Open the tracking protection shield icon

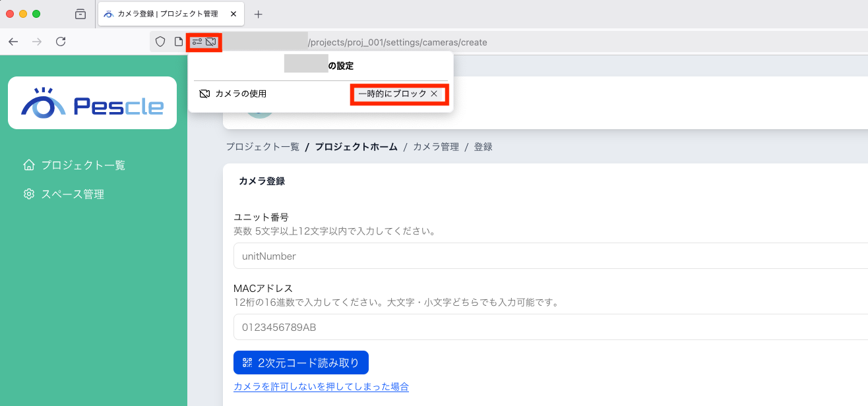[x=160, y=42]
